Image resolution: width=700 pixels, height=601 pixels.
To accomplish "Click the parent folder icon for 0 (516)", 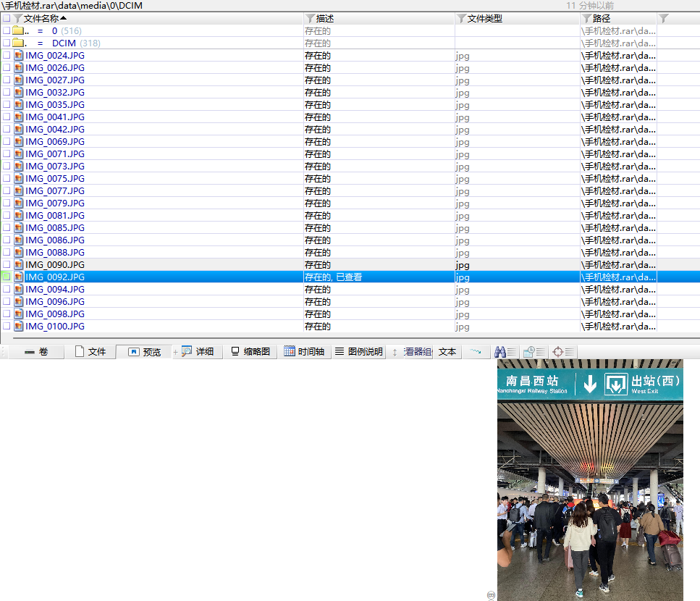I will [18, 30].
